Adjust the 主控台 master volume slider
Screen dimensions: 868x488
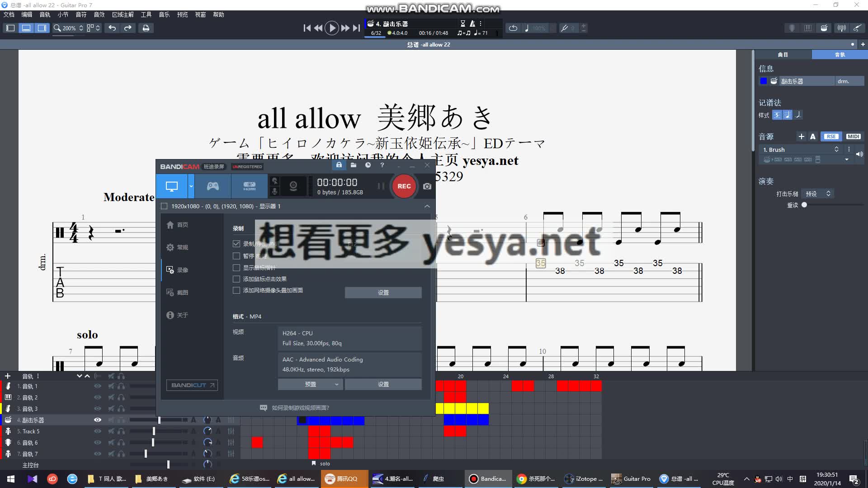point(168,464)
